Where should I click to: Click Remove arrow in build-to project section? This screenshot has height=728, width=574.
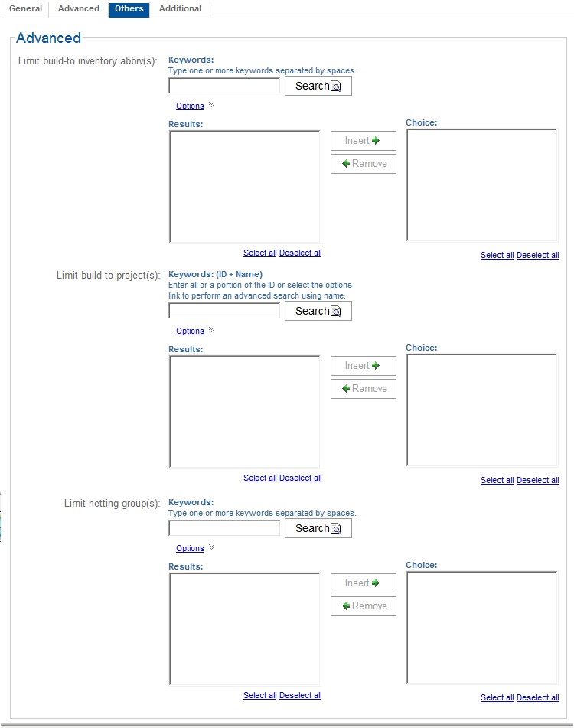[363, 389]
